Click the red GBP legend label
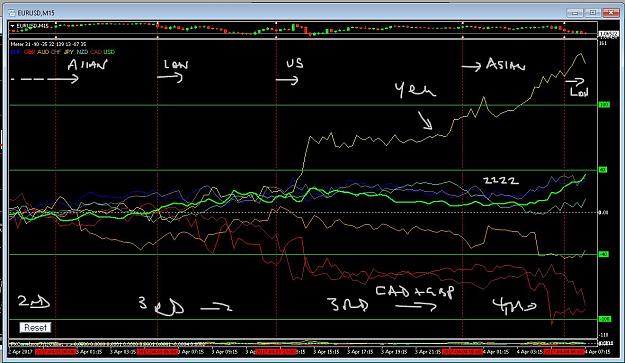The image size is (625, 363). tap(29, 52)
